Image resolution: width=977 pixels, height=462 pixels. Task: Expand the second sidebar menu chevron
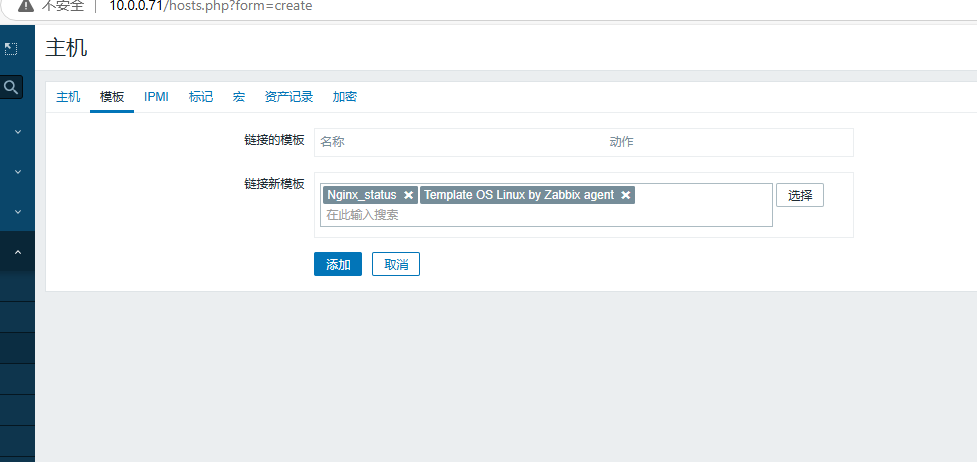[x=17, y=171]
